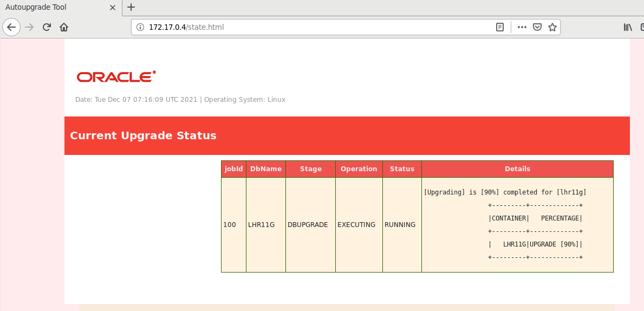Click the '[Upgrading] is [90%] completed' text
Viewport: 644px width, 311px height.
click(x=505, y=192)
